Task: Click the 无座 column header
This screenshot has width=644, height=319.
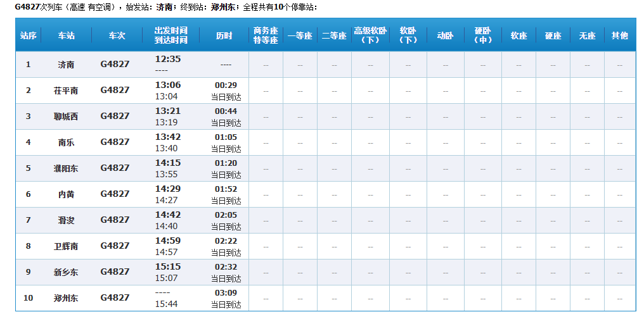Action: [x=588, y=35]
